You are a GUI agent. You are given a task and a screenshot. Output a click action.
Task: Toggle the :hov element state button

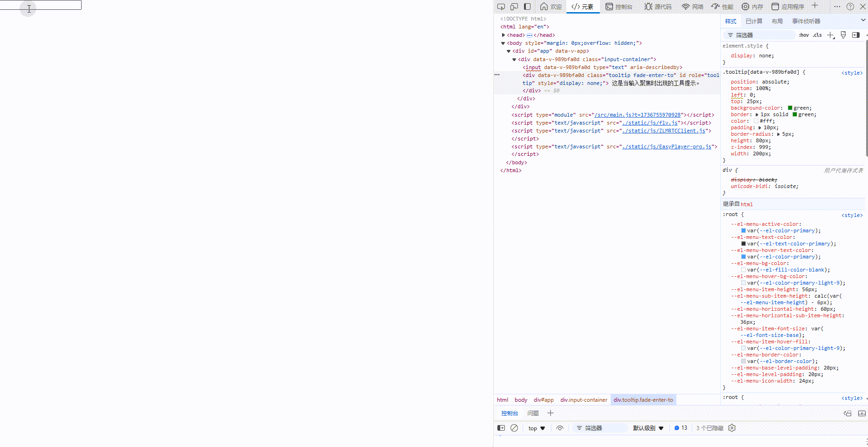(804, 35)
